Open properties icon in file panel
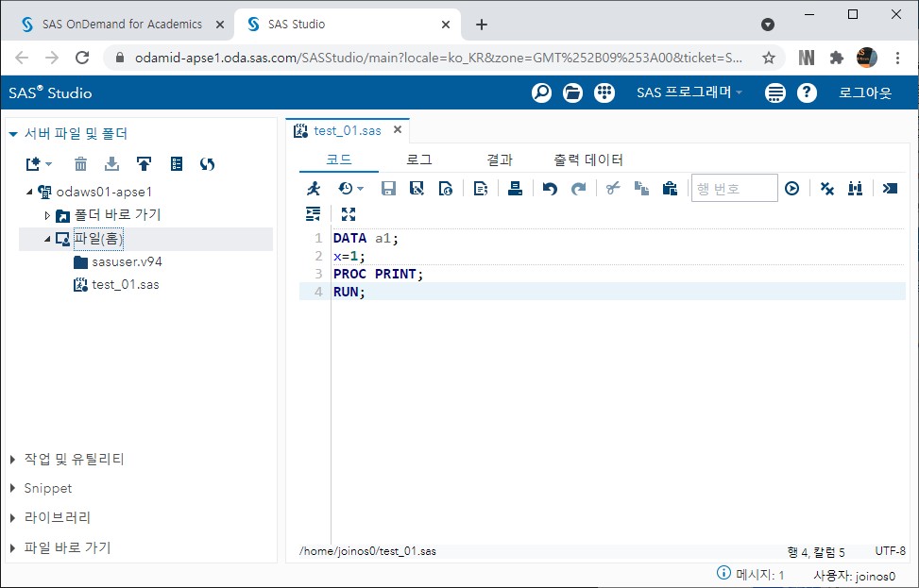The height and width of the screenshot is (588, 919). tap(176, 164)
